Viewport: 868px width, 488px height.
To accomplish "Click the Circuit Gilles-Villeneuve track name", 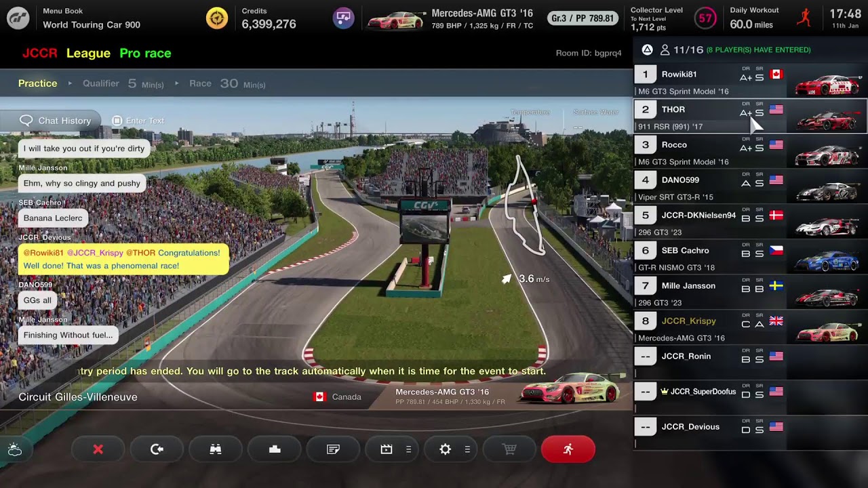I will [78, 397].
